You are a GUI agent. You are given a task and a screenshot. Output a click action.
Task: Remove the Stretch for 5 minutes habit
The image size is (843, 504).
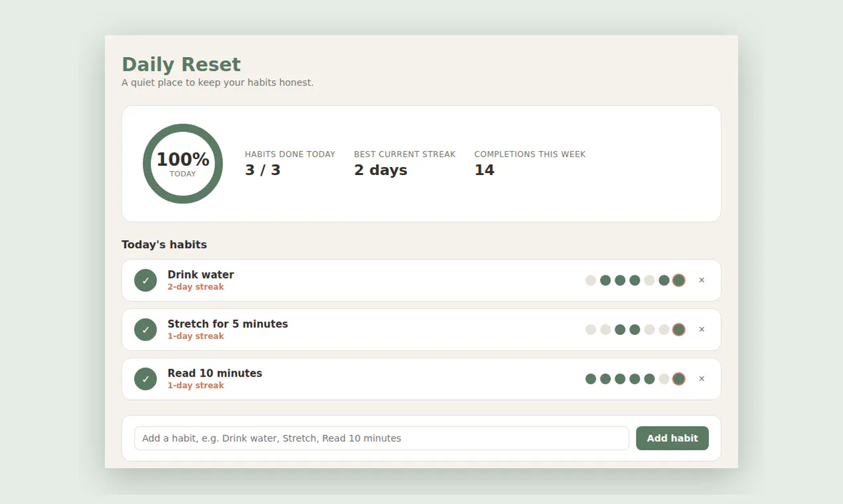[702, 330]
